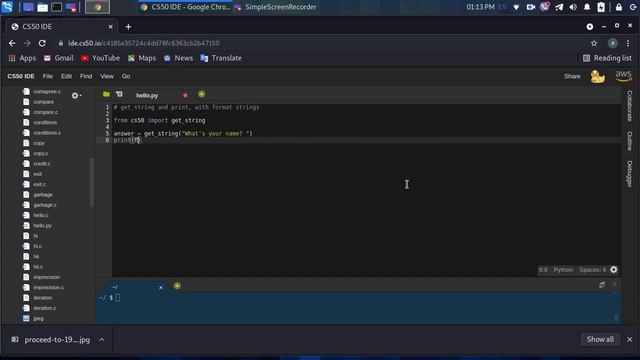Open the volume control in system tray

[x=573, y=7]
